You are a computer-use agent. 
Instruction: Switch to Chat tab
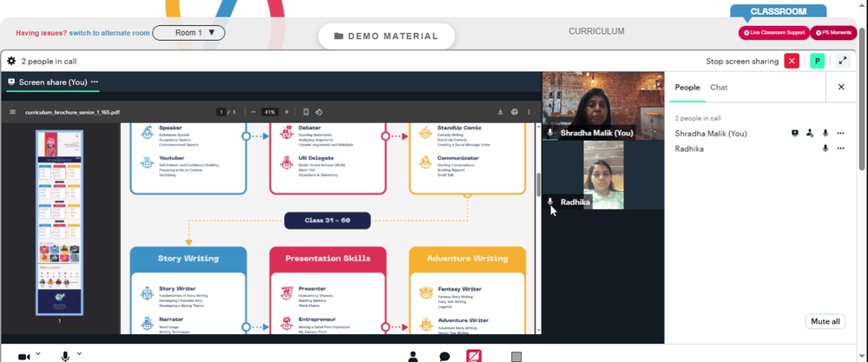tap(719, 88)
